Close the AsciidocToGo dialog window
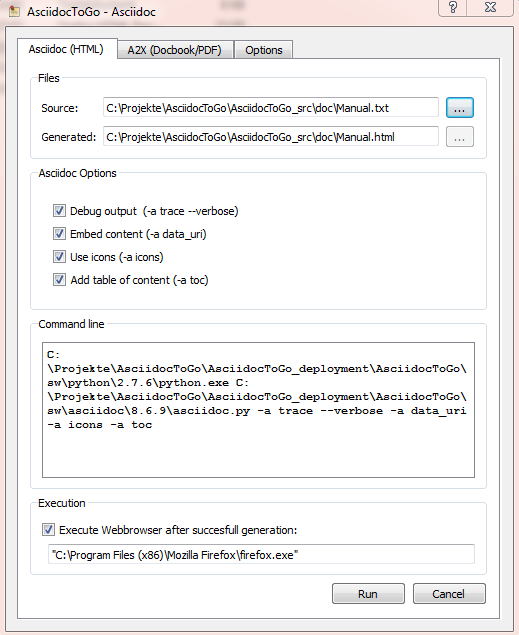 click(x=490, y=7)
